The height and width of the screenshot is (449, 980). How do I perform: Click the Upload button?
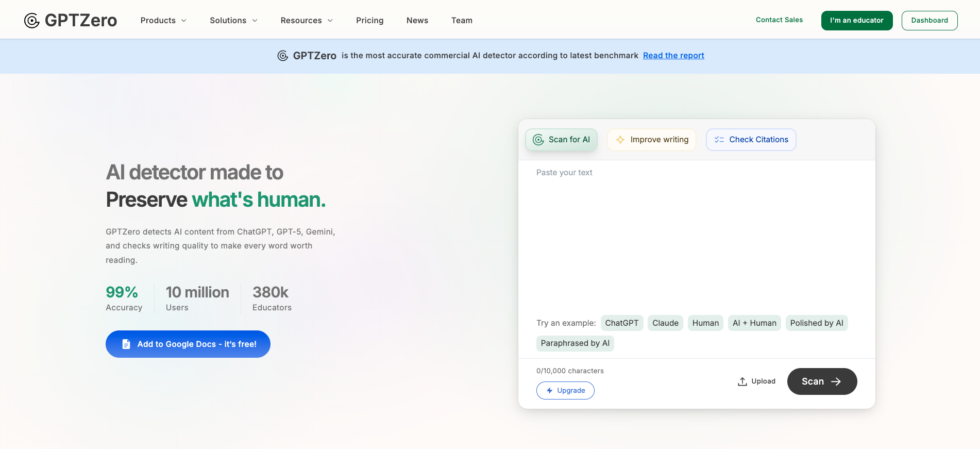(756, 381)
